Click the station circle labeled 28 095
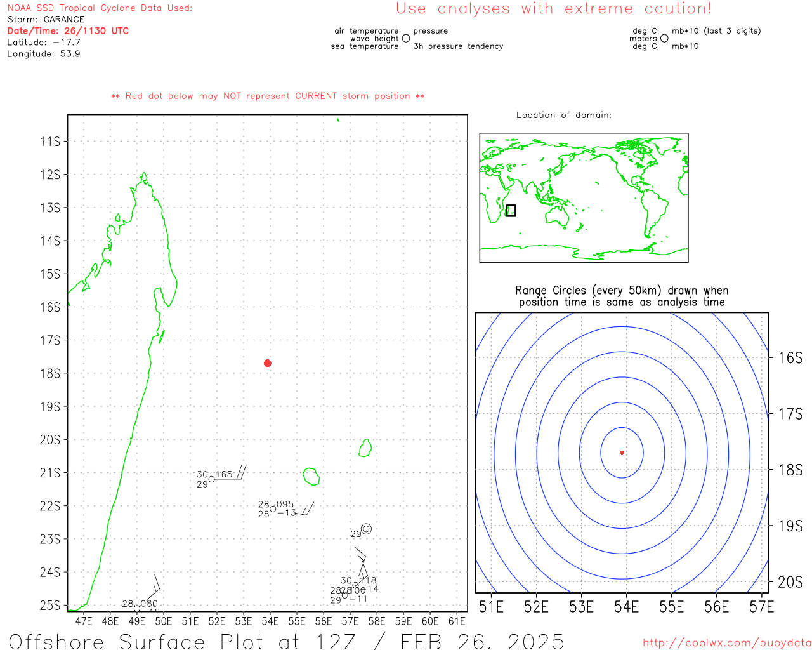812x650 pixels. pos(273,509)
